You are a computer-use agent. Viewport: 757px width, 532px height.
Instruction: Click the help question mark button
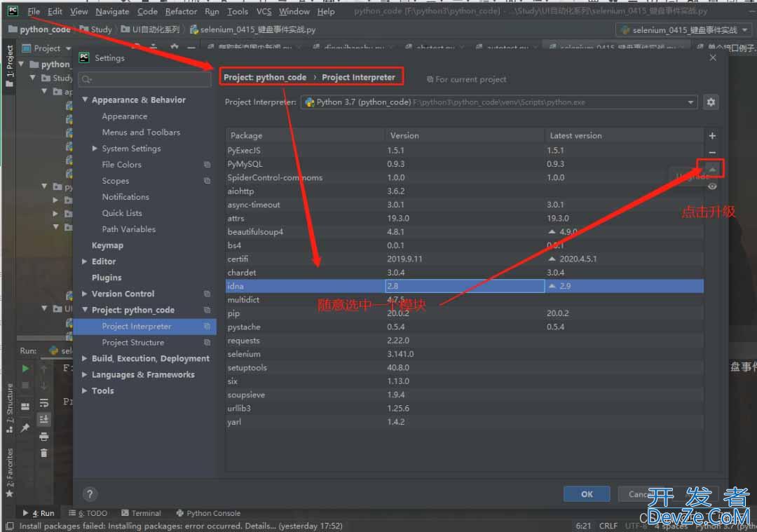(x=90, y=494)
